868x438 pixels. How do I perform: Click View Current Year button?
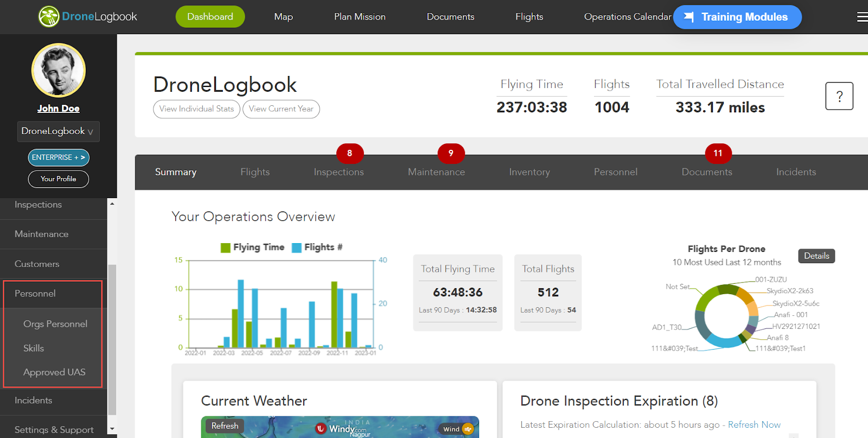coord(281,109)
